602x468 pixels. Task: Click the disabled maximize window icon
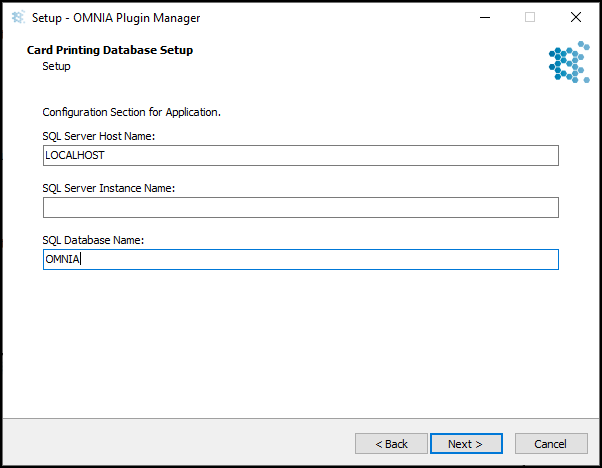530,17
